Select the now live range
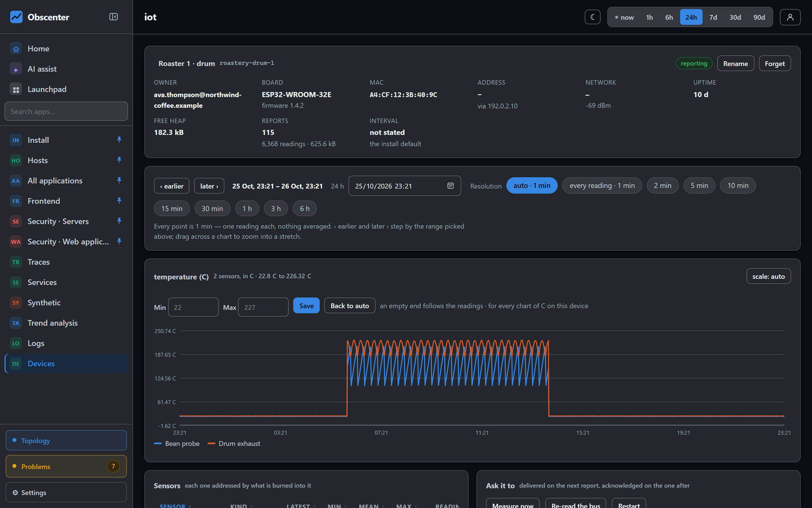This screenshot has height=508, width=812. pyautogui.click(x=624, y=17)
